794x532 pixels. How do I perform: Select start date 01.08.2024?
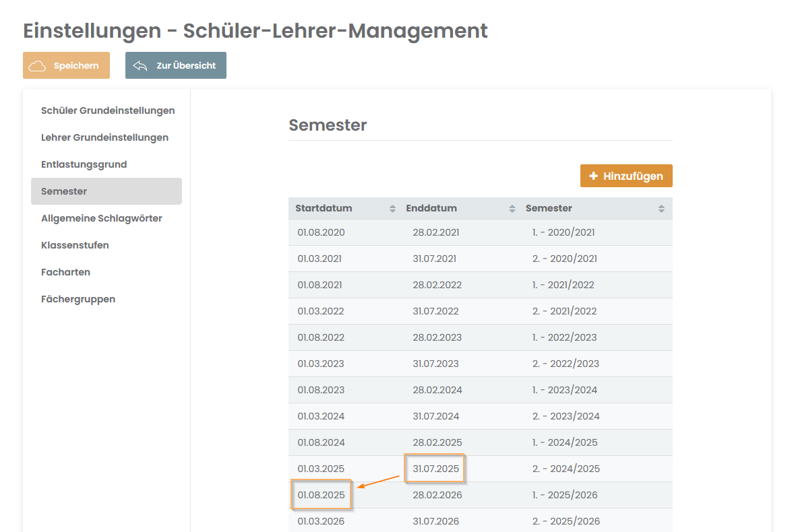(x=321, y=443)
